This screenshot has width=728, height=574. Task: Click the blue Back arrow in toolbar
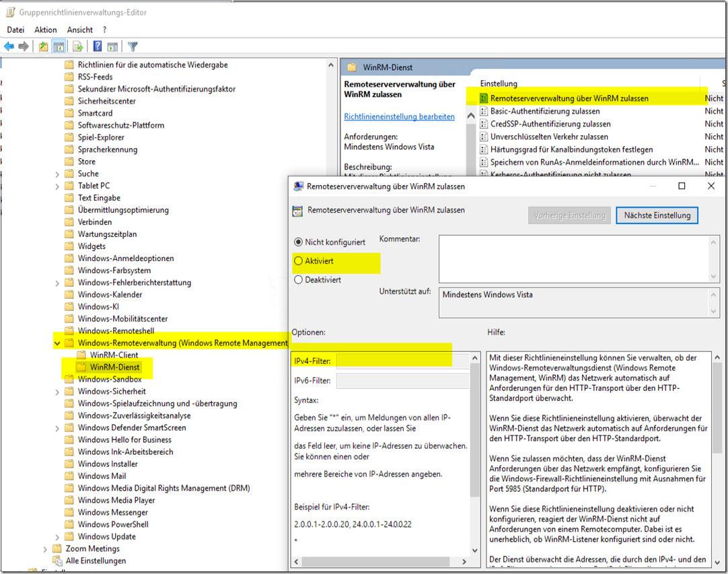[9, 46]
